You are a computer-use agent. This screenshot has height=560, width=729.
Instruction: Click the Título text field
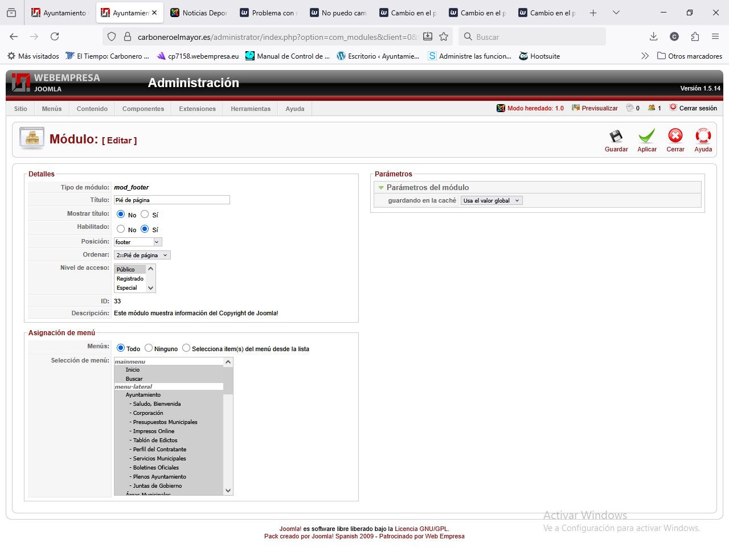171,200
